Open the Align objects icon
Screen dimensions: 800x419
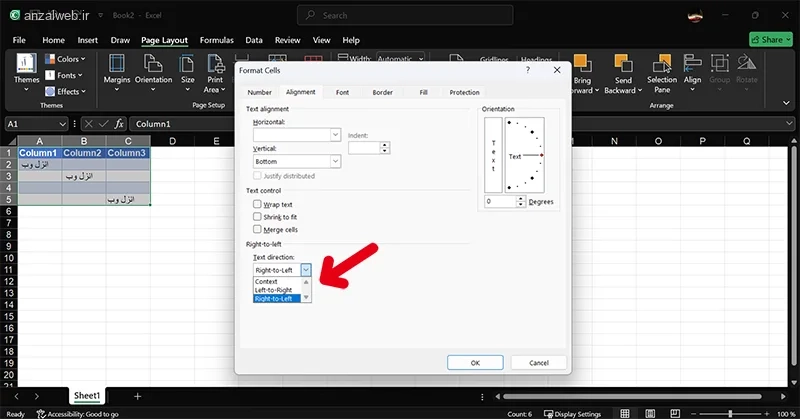coord(692,63)
